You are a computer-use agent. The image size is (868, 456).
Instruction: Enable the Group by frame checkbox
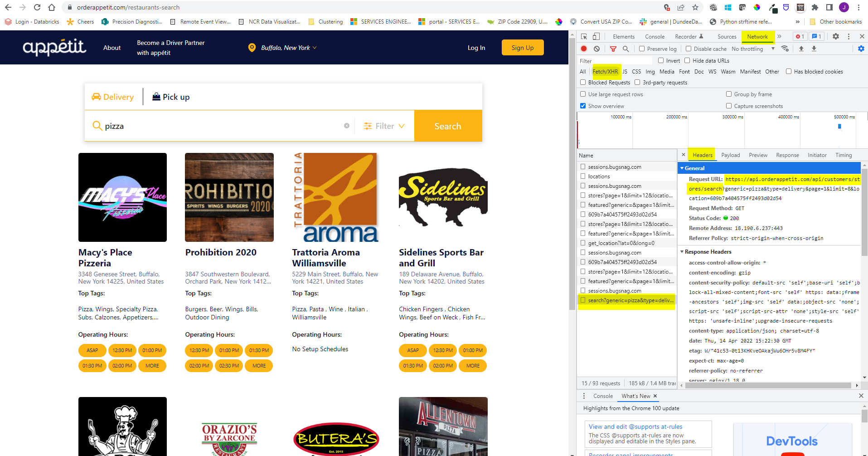pos(729,94)
